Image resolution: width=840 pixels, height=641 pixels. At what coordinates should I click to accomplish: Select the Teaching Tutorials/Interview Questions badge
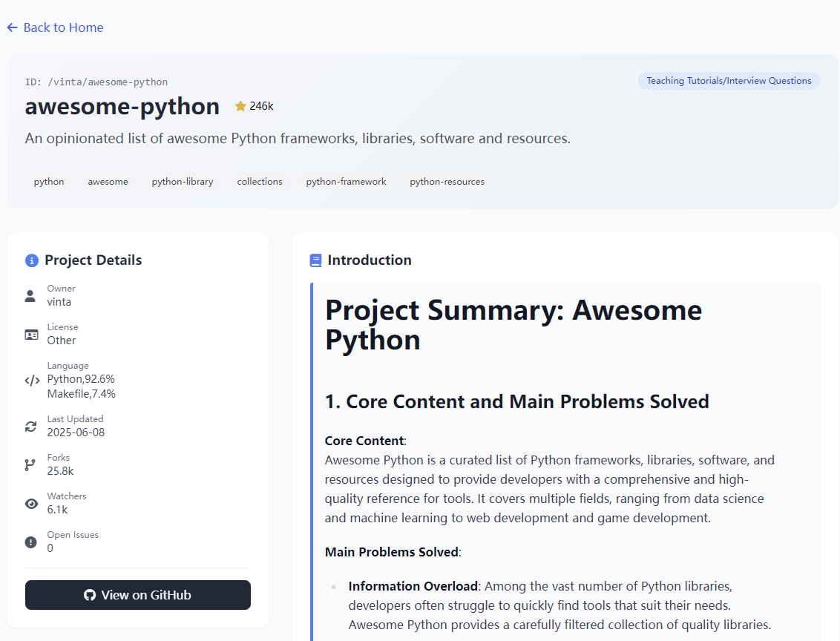(729, 81)
